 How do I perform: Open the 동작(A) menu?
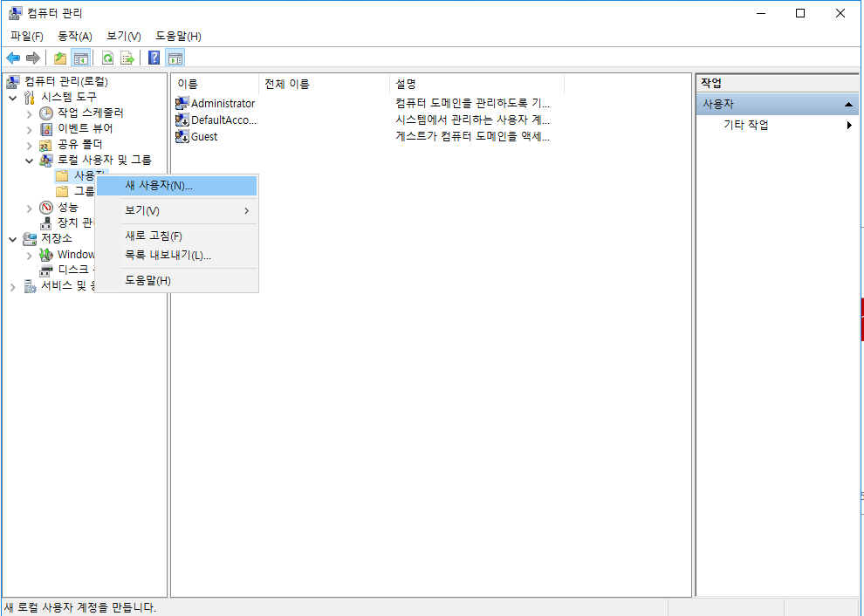click(75, 36)
